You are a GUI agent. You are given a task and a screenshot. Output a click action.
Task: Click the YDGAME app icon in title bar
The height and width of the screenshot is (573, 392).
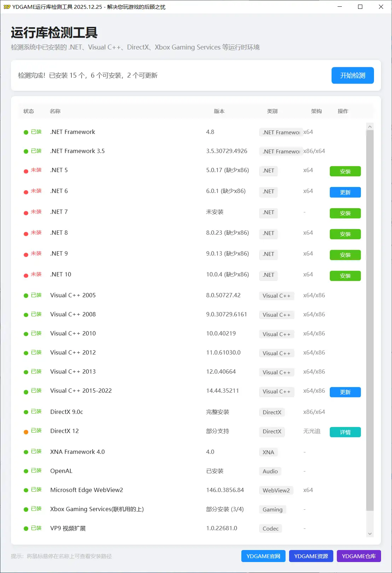7,7
